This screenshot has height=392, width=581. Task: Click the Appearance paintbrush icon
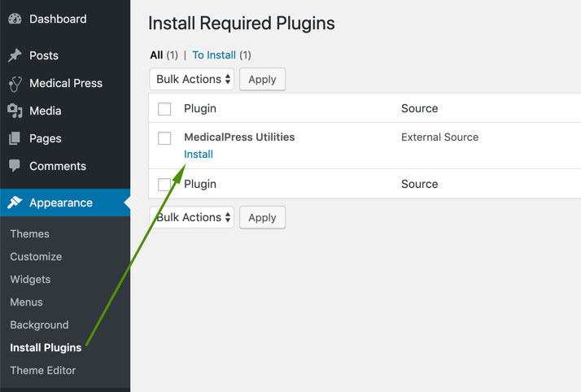[x=15, y=203]
